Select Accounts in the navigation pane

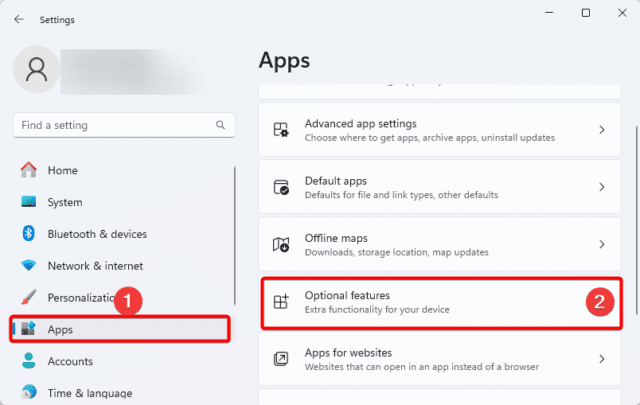tap(70, 361)
